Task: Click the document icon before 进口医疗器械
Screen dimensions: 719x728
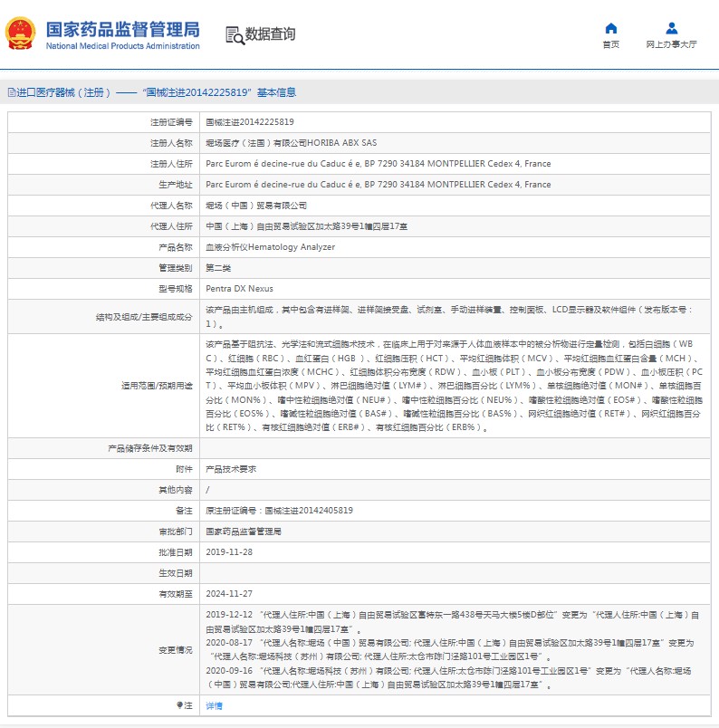Action: [x=12, y=92]
